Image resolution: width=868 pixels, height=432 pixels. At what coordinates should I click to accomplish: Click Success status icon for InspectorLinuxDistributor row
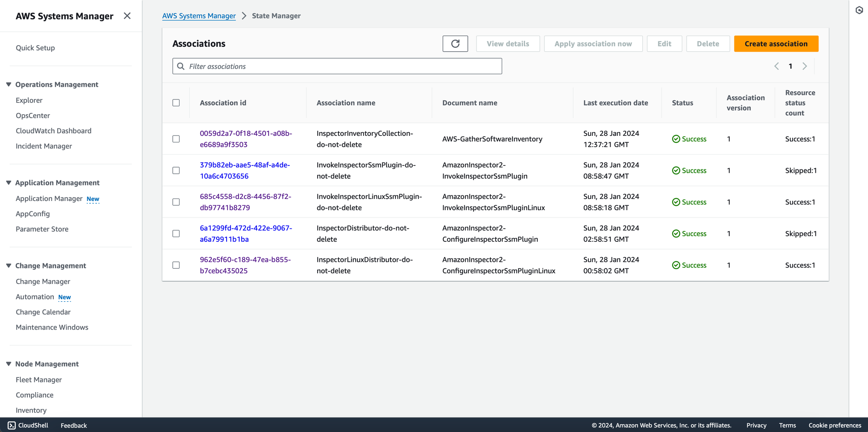click(676, 265)
